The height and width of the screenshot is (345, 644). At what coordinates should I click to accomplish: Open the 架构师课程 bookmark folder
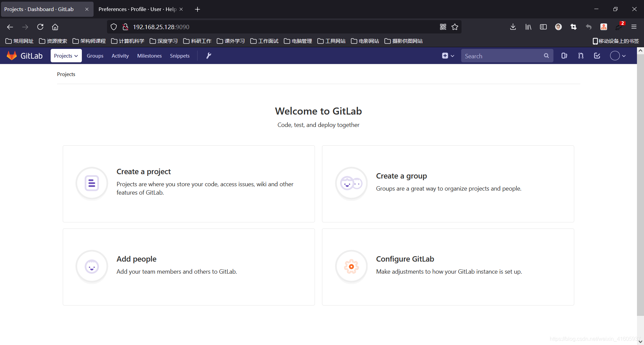click(x=89, y=41)
